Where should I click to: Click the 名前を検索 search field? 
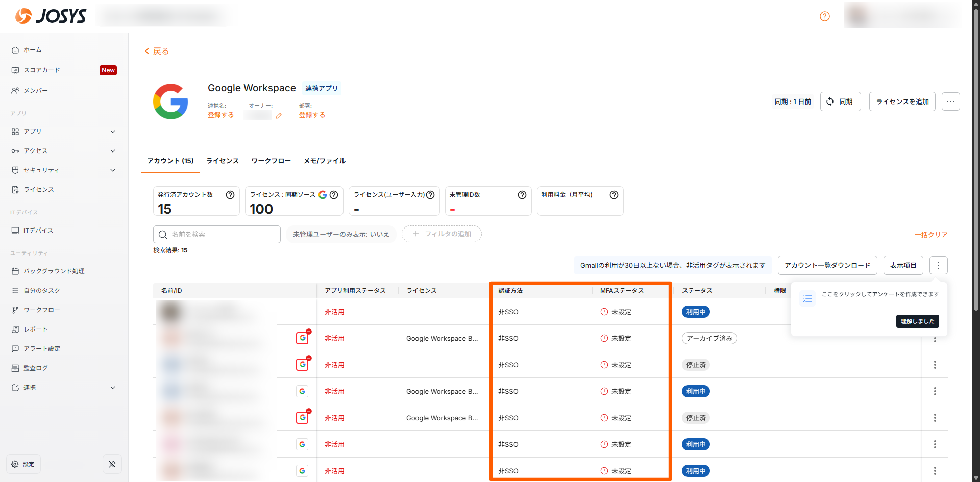point(217,234)
